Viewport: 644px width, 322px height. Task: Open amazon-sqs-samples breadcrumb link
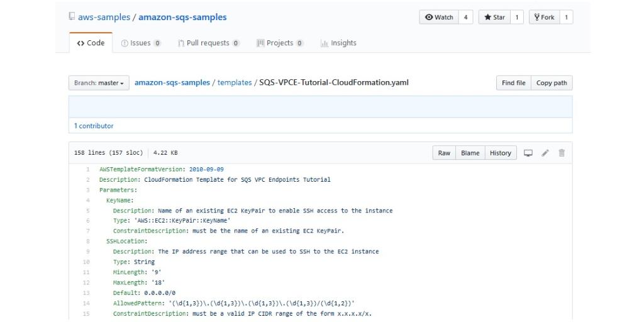tap(172, 82)
